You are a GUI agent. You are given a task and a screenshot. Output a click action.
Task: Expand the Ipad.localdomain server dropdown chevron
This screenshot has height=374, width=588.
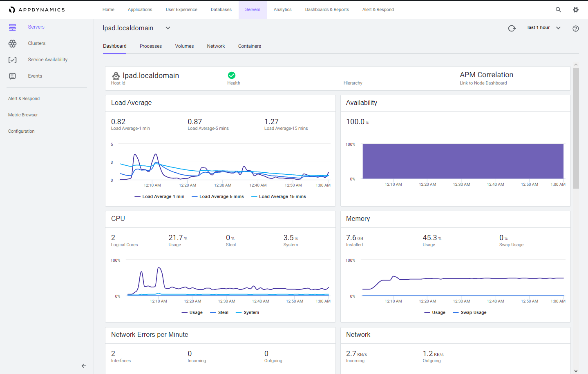pyautogui.click(x=168, y=28)
